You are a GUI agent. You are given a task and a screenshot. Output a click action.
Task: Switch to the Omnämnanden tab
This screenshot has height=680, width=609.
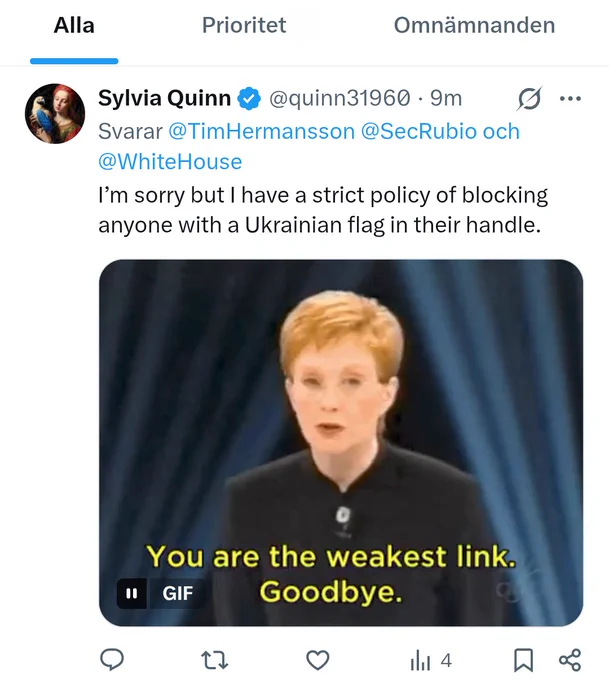coord(474,25)
